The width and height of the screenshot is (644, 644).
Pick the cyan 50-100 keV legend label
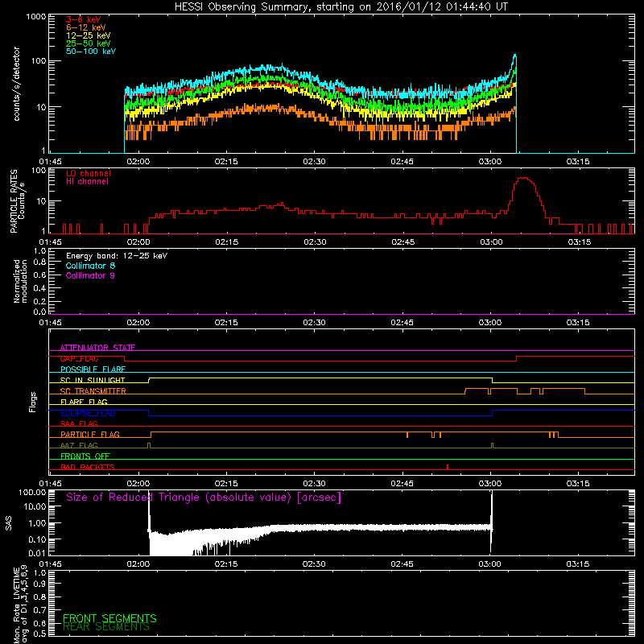click(x=91, y=52)
